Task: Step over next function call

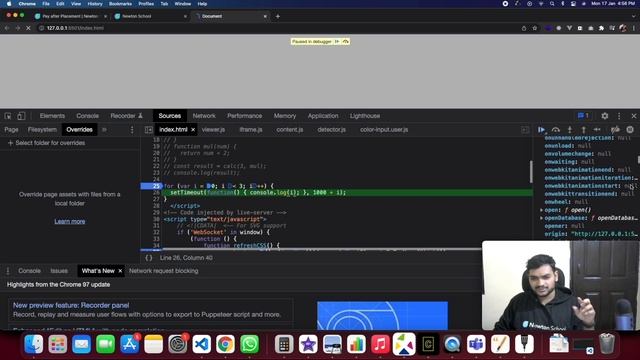Action: point(556,130)
